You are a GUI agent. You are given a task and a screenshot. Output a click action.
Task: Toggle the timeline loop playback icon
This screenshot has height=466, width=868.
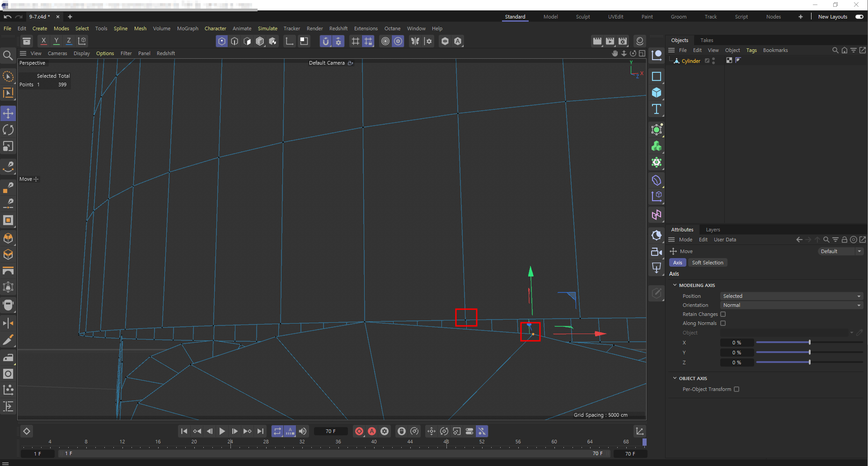click(277, 432)
